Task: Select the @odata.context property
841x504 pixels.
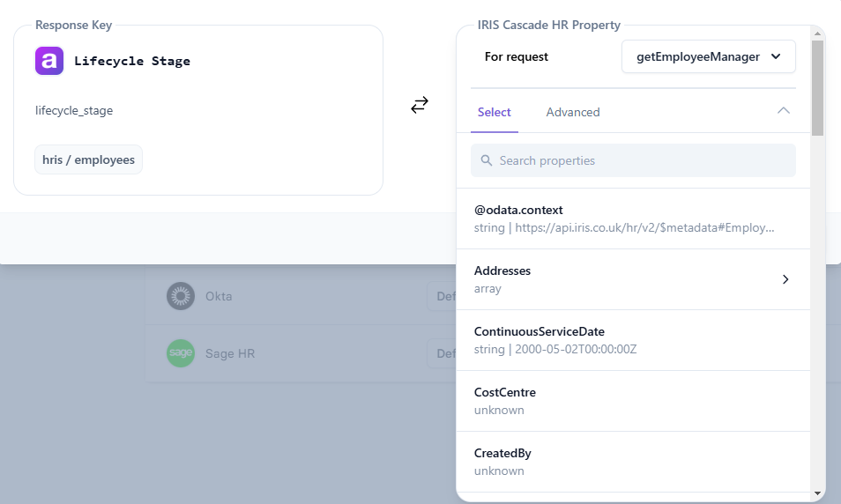Action: pyautogui.click(x=634, y=219)
